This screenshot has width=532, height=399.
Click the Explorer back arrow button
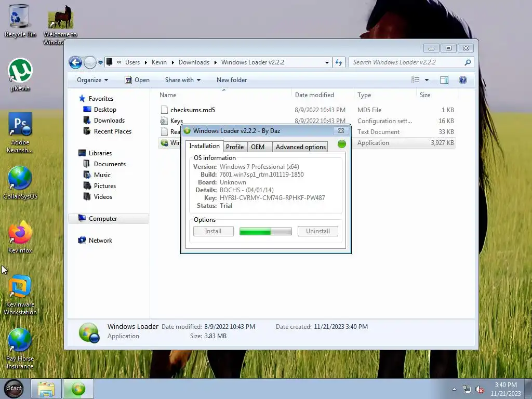(75, 62)
